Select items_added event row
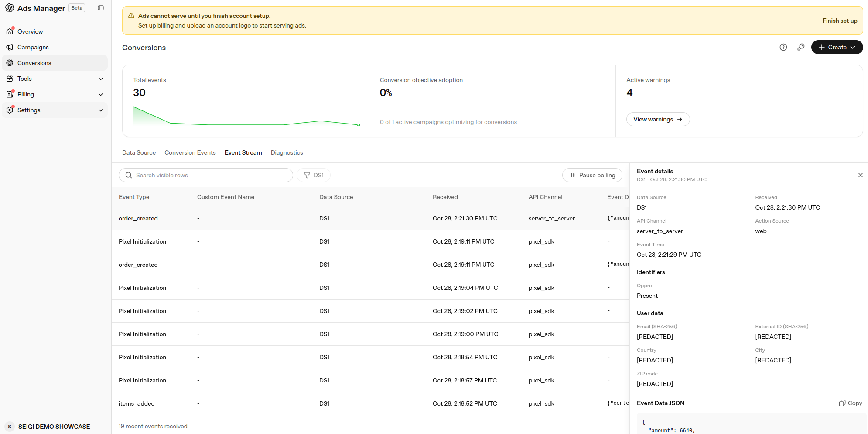 370,403
